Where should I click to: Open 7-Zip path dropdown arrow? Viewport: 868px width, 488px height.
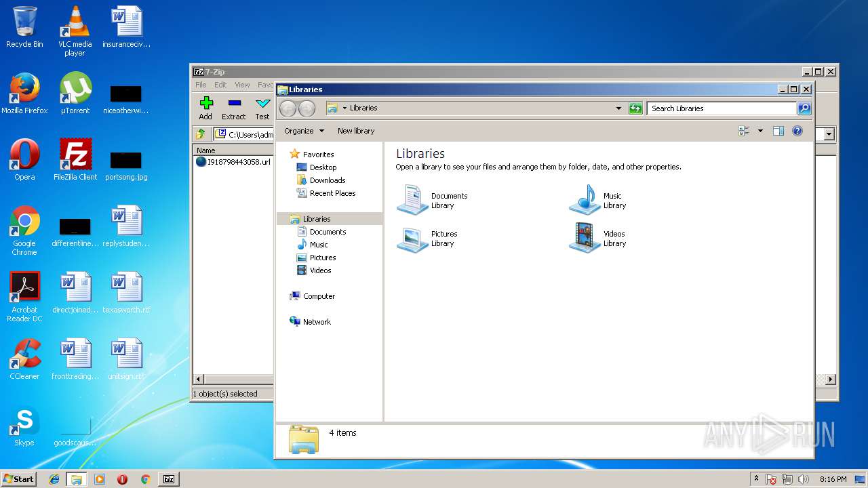pyautogui.click(x=829, y=134)
